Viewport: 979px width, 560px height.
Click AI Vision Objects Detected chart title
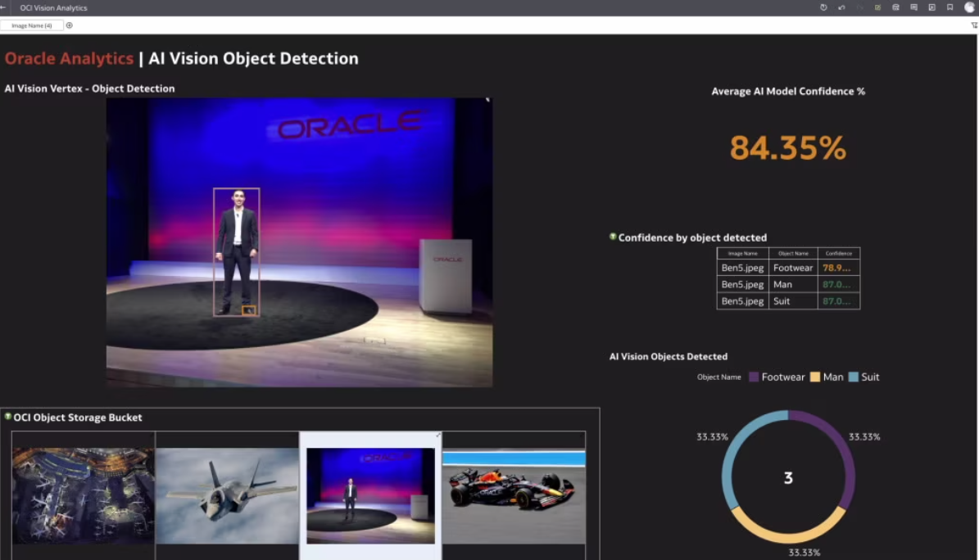(x=668, y=356)
